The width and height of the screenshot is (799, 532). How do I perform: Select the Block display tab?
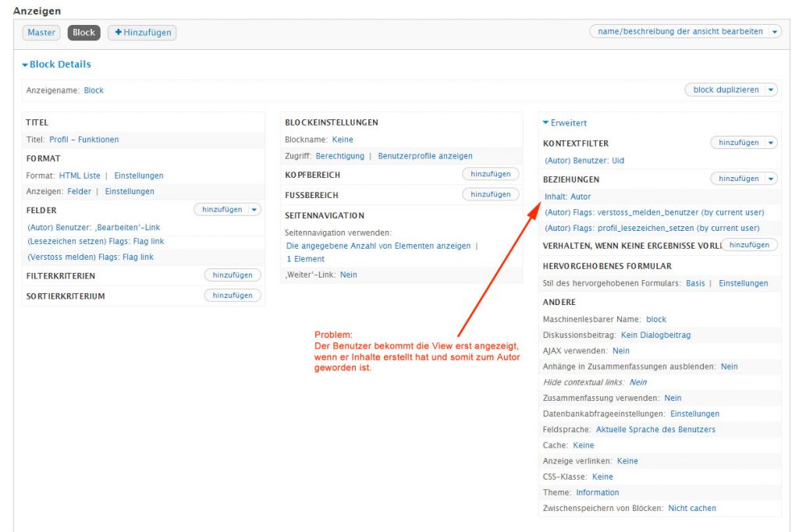point(83,33)
